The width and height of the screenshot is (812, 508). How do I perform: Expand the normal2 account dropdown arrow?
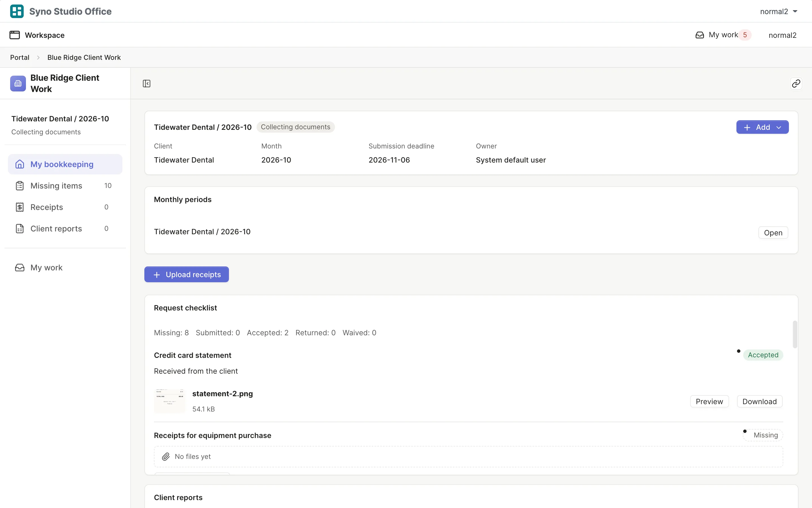[795, 11]
